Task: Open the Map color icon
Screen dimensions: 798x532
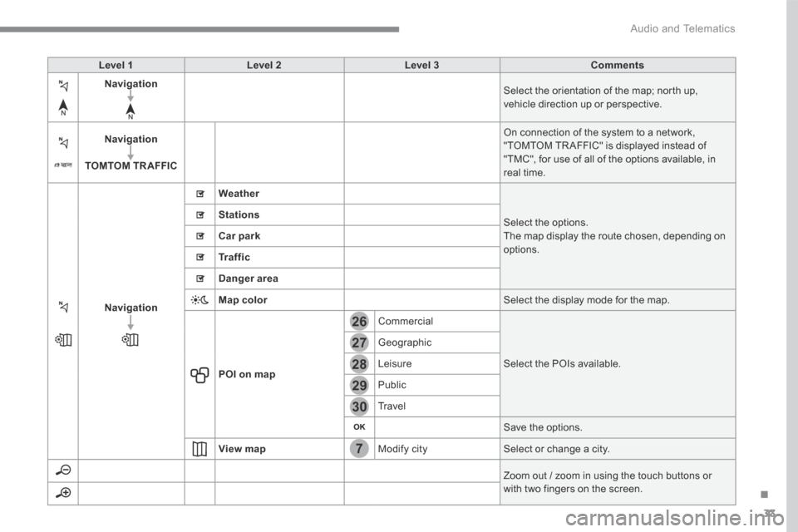Action: 199,299
